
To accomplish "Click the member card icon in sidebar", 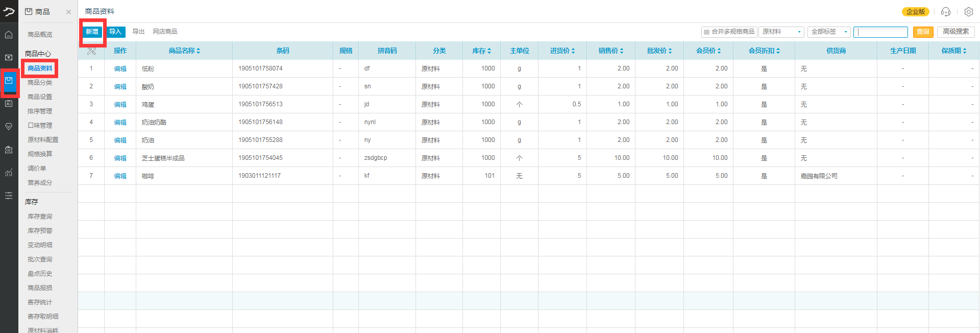I will point(9,104).
